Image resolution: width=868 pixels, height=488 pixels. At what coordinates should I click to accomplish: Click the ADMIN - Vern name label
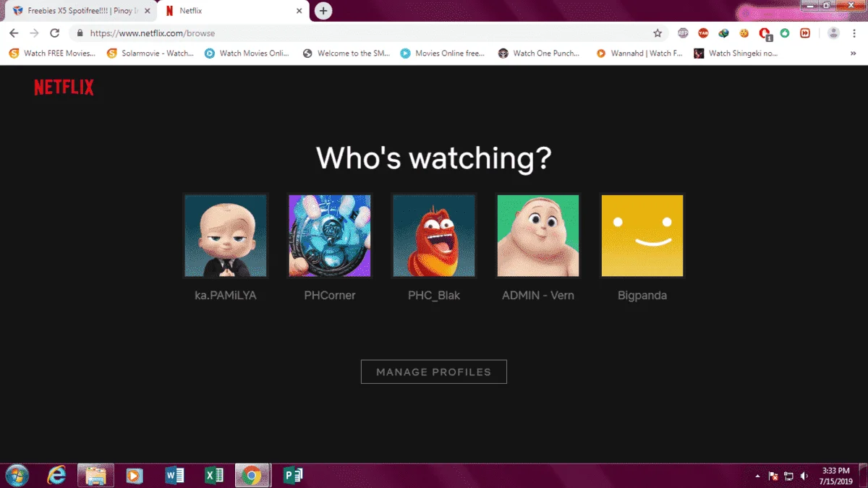coord(538,296)
